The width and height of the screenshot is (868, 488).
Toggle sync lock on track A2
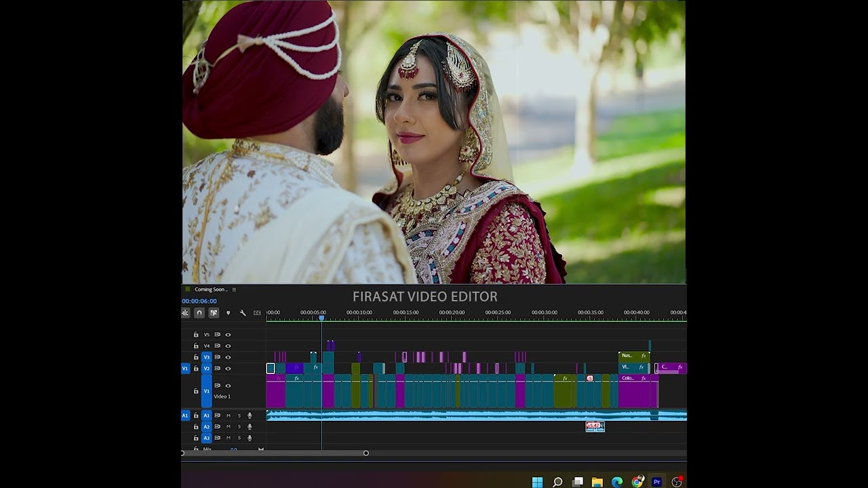218,426
